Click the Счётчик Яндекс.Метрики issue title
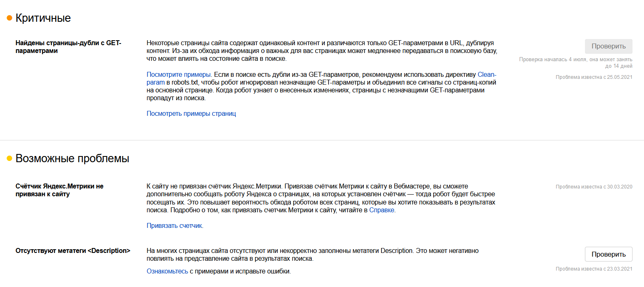The width and height of the screenshot is (644, 287). click(x=59, y=190)
